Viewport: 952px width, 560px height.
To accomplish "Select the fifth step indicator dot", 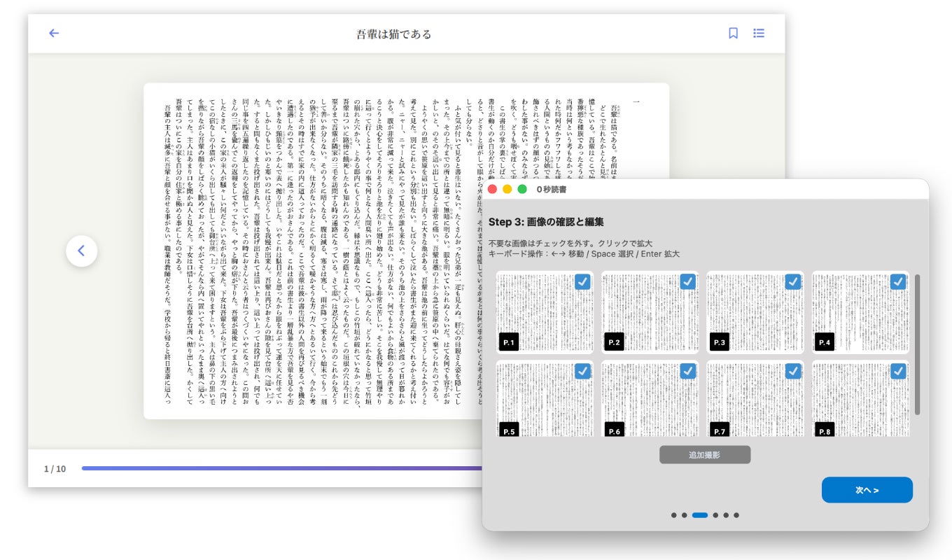I will point(726,515).
